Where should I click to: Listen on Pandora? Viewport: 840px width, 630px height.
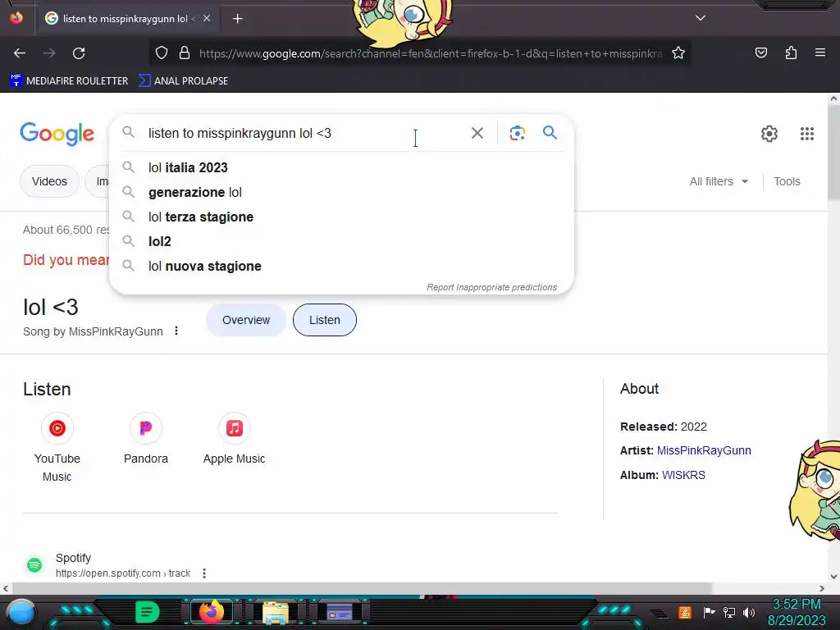[146, 440]
